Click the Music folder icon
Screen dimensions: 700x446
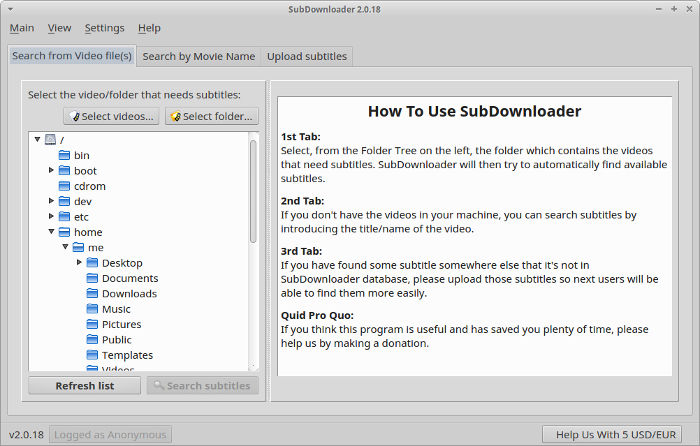pos(92,309)
